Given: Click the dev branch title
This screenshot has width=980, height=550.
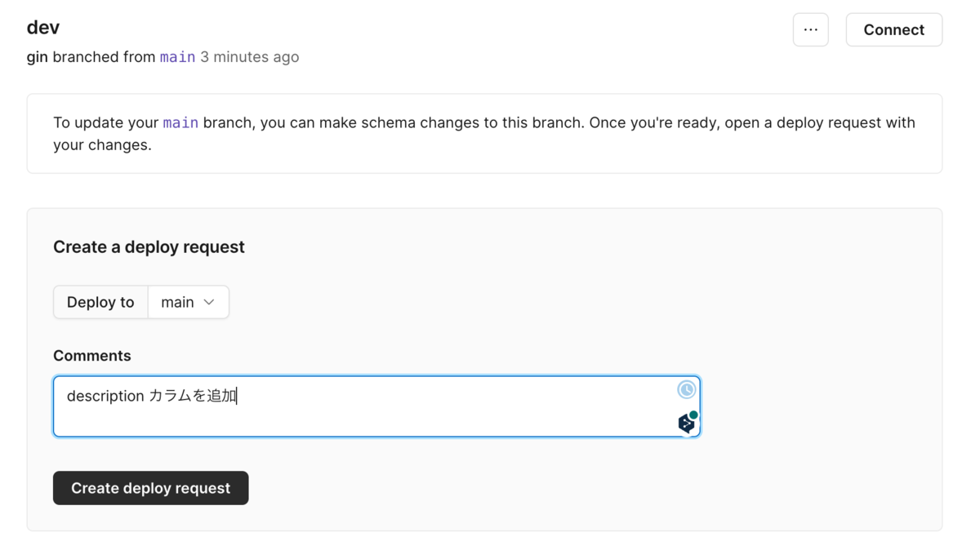Looking at the screenshot, I should (43, 27).
